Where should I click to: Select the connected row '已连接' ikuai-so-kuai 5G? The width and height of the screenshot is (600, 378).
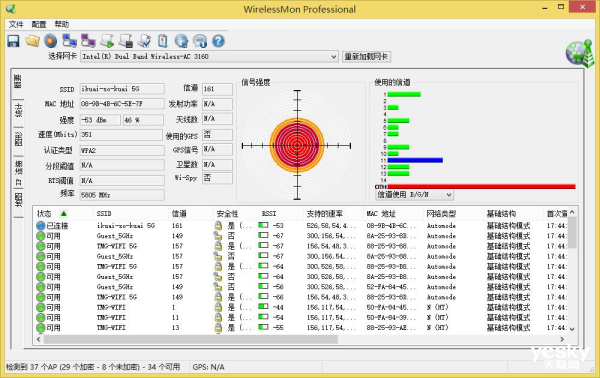(301, 226)
